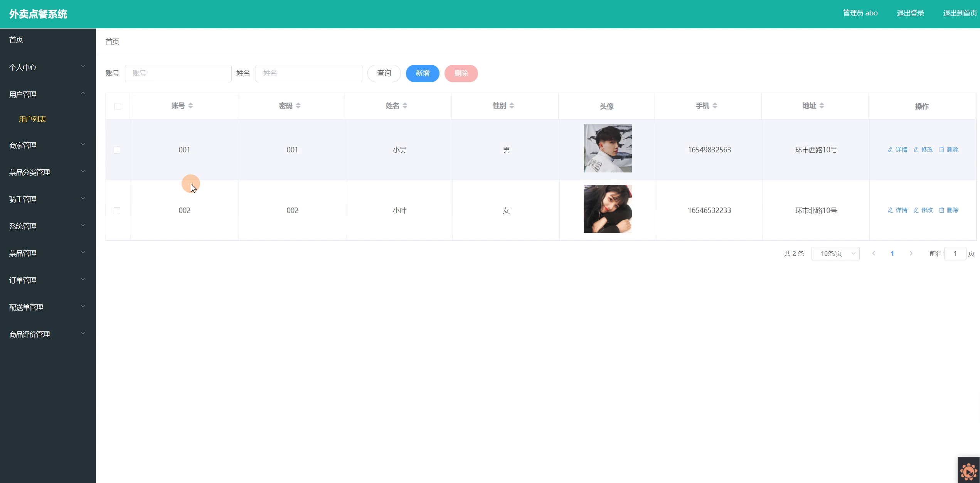This screenshot has height=483, width=980.
Task: Go to next page arrow
Action: click(x=911, y=253)
